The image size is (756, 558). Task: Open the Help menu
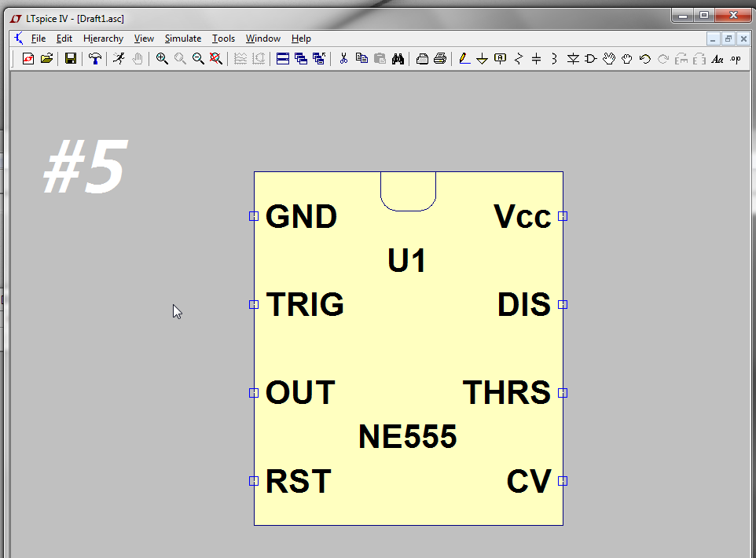301,39
